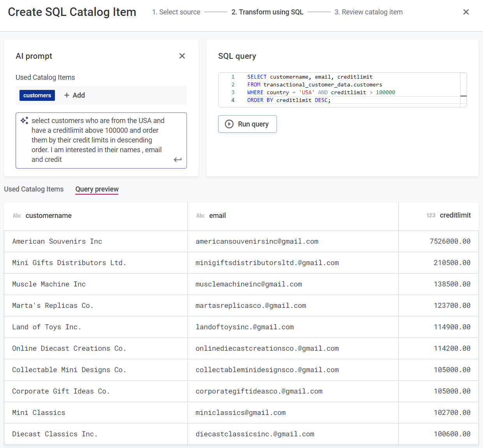Click line 4 in the SQL editor
Viewport: 483px width, 448px height.
[288, 100]
